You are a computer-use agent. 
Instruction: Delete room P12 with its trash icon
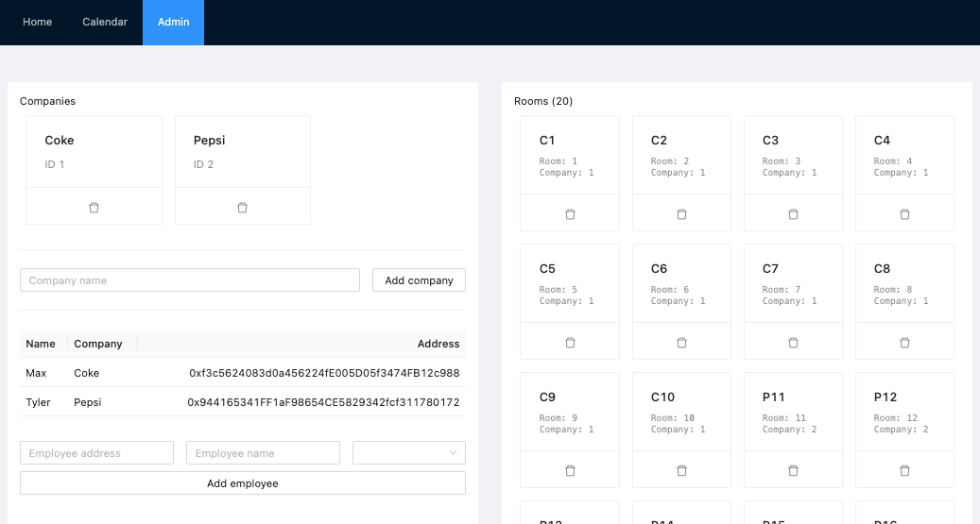[x=904, y=471]
